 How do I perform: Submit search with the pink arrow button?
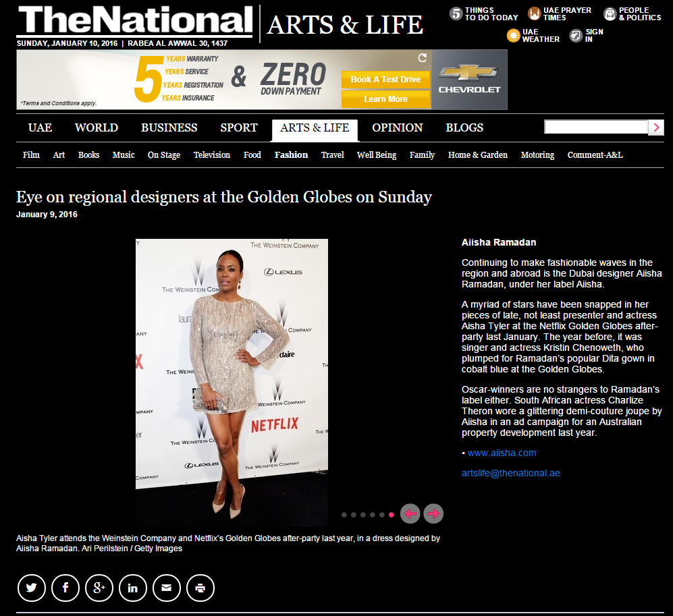point(656,128)
